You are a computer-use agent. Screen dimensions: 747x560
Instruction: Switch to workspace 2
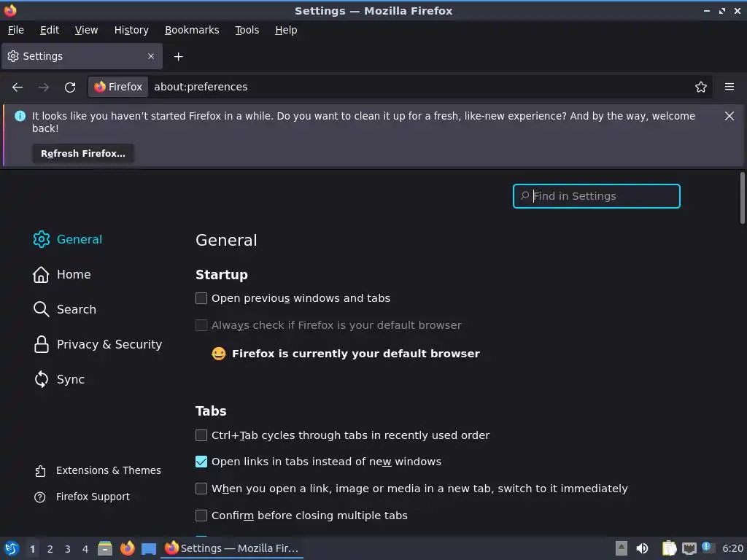(x=50, y=549)
